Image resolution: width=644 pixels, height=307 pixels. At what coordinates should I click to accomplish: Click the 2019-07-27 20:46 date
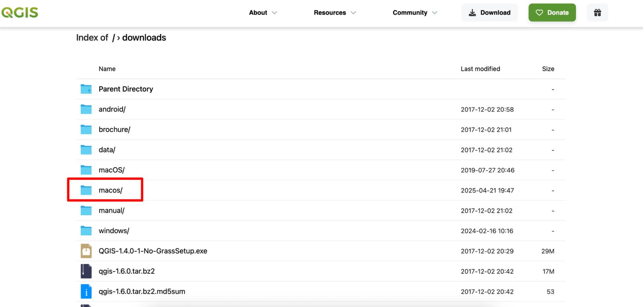pos(487,170)
